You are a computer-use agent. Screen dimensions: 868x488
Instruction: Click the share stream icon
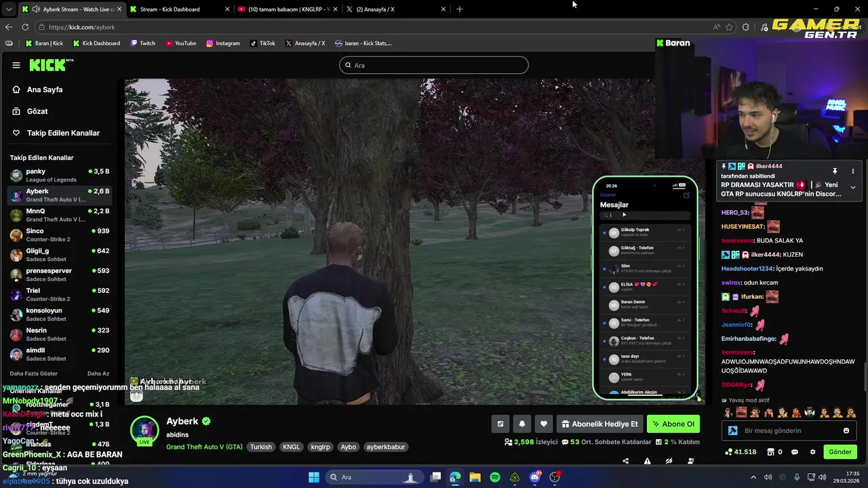tap(625, 461)
